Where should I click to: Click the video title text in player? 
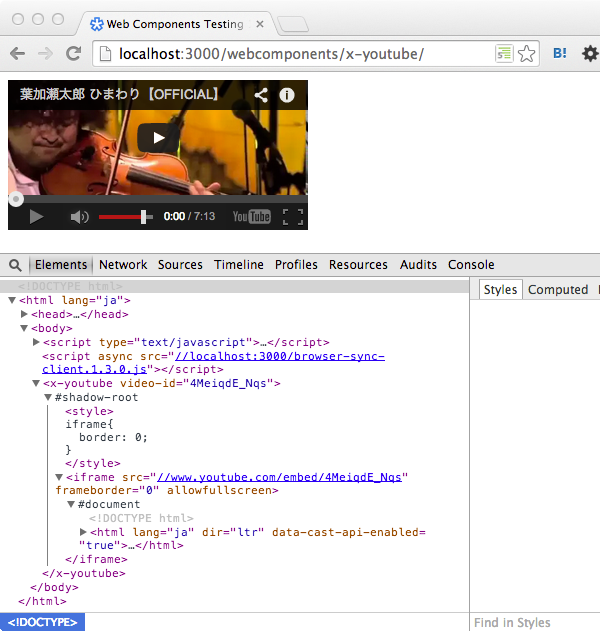pos(119,94)
